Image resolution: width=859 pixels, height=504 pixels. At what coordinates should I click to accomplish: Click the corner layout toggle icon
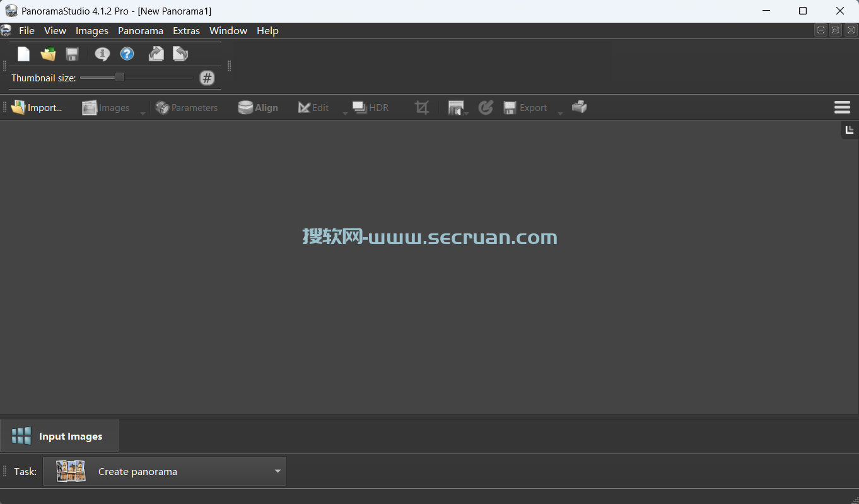[850, 130]
